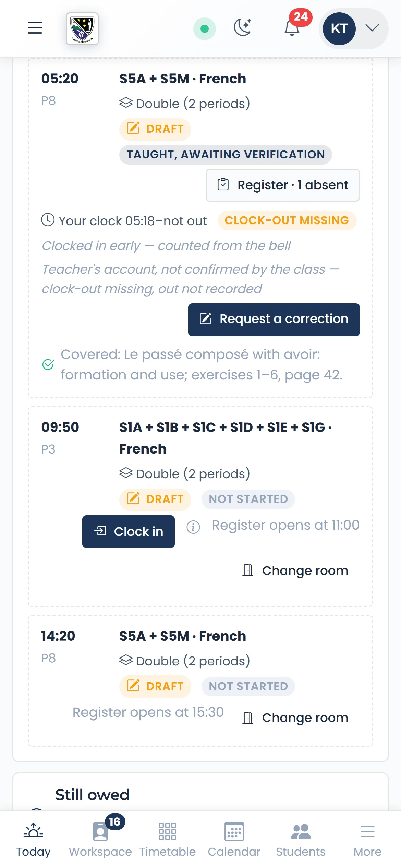401x868 pixels.
Task: Expand the KT account dropdown chevron
Action: [x=372, y=28]
